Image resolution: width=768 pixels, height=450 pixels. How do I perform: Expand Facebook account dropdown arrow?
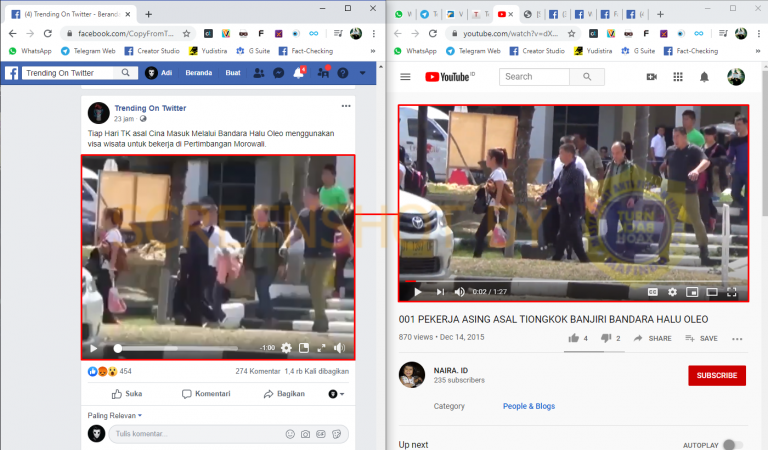(x=362, y=73)
